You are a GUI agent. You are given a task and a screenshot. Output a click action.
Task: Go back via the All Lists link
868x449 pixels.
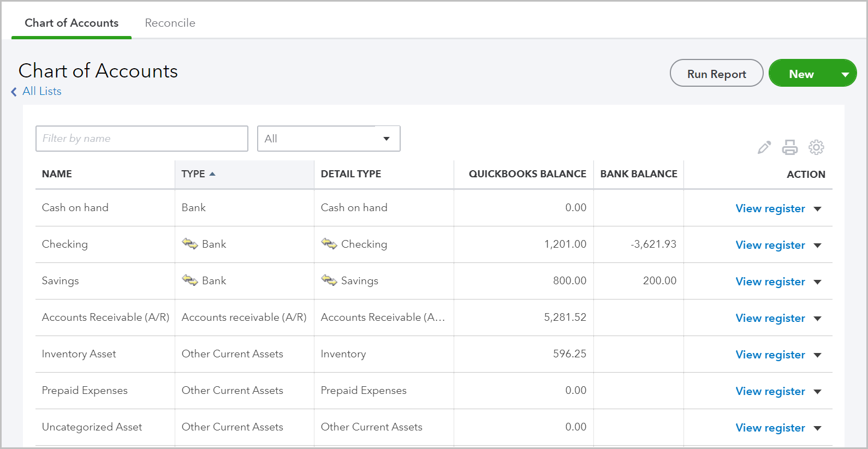[x=42, y=91]
